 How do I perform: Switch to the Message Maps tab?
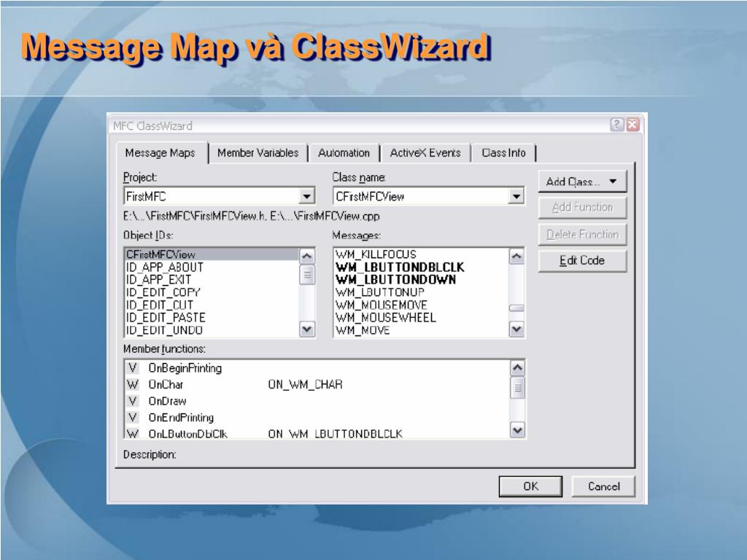(160, 153)
